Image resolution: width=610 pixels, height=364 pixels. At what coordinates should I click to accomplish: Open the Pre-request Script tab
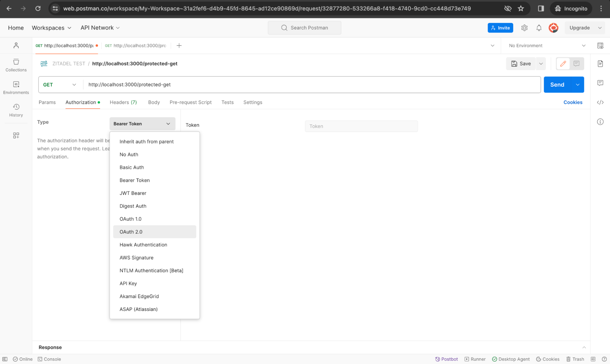[190, 102]
